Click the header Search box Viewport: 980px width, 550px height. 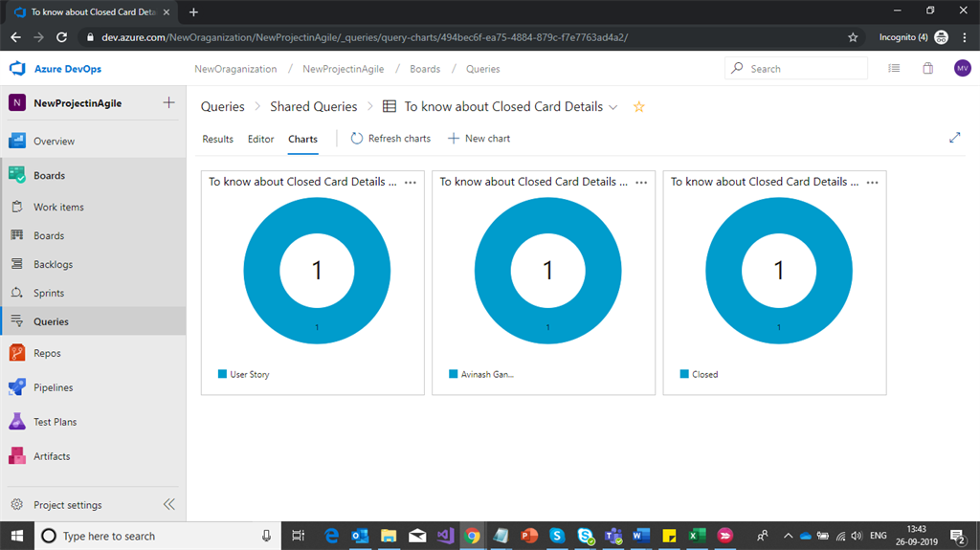[796, 68]
